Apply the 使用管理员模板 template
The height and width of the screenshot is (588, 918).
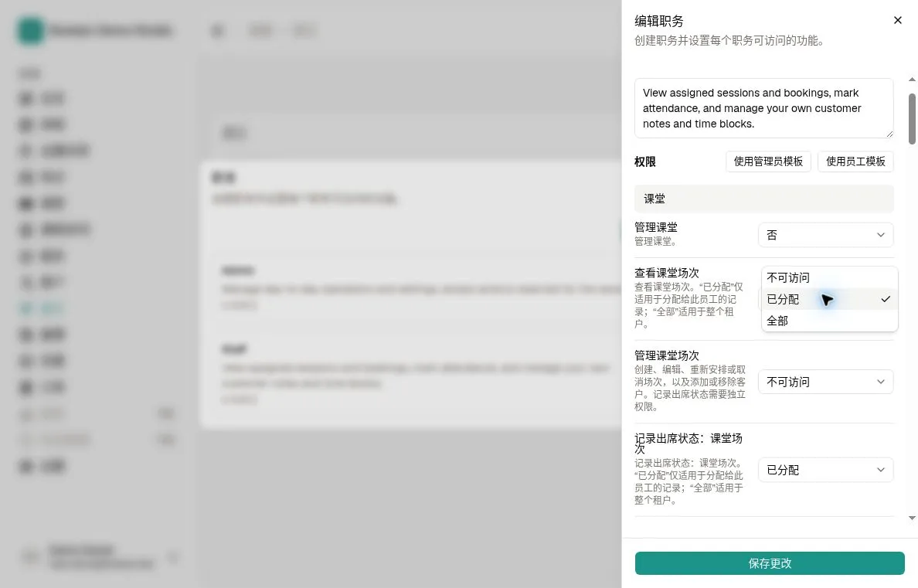tap(768, 161)
